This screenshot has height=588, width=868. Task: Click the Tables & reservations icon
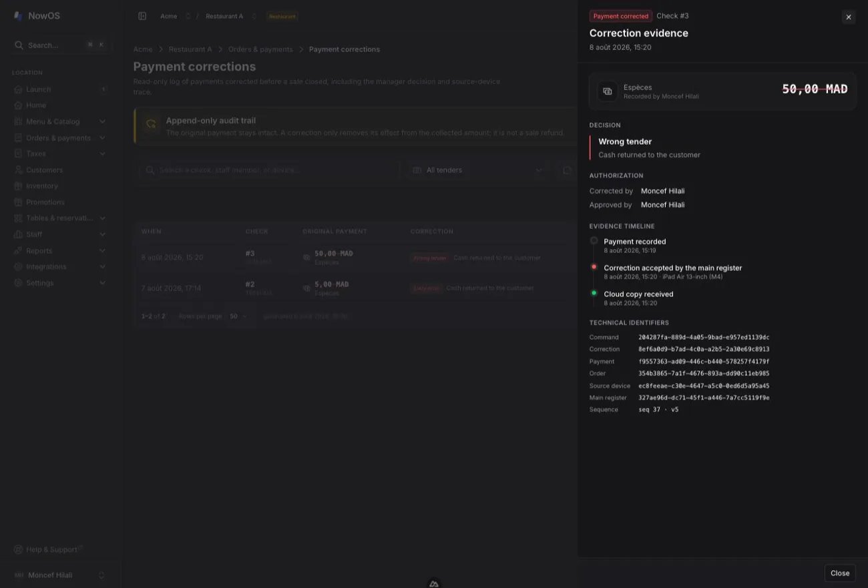coord(18,218)
